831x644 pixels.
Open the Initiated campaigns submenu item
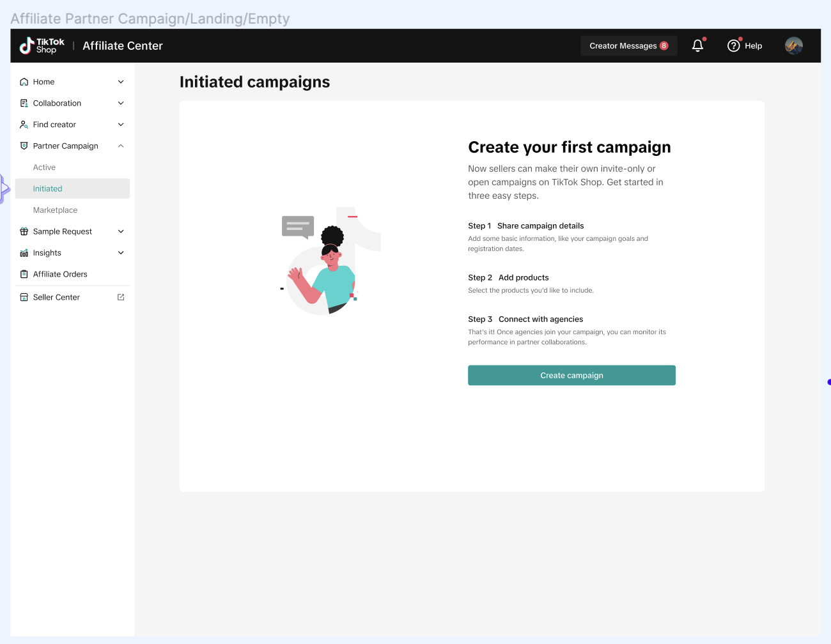(x=48, y=188)
